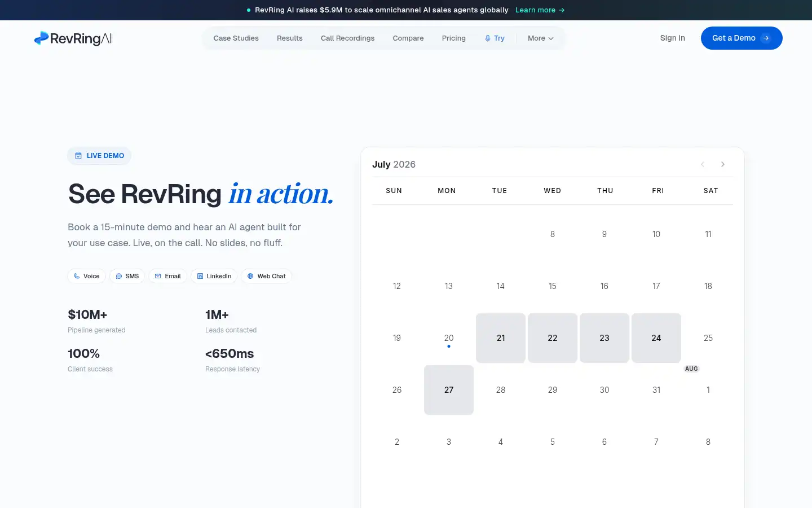This screenshot has width=812, height=508.
Task: Go to next month in calendar
Action: tap(723, 164)
